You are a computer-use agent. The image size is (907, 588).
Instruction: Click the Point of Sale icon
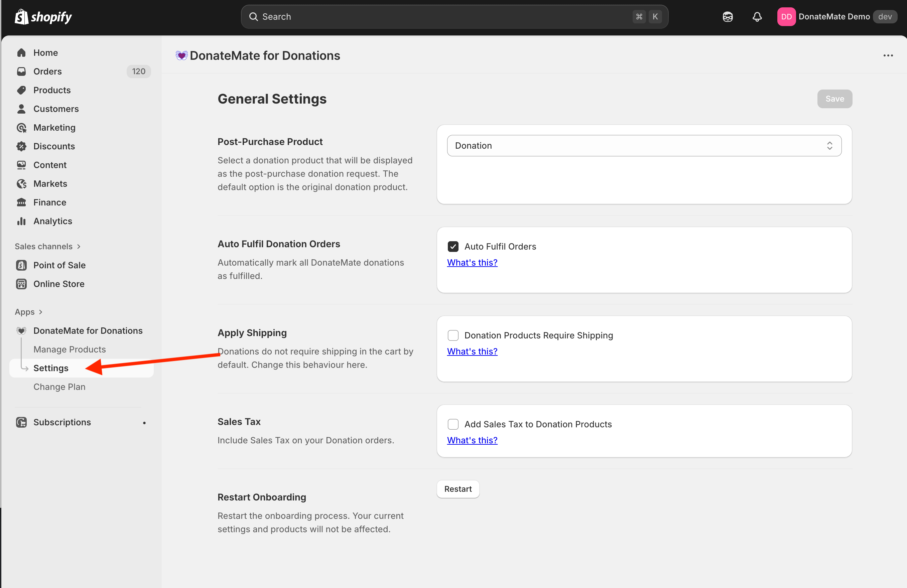pyautogui.click(x=22, y=265)
